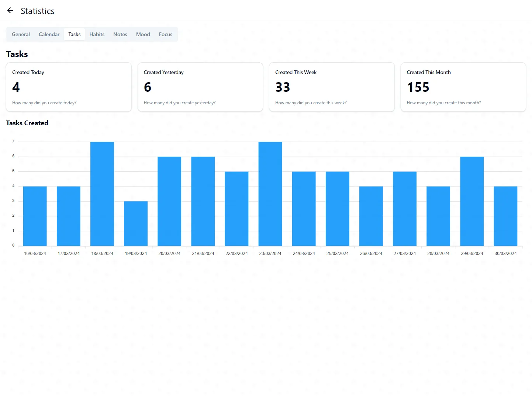The height and width of the screenshot is (398, 532).
Task: Click the back arrow icon
Action: pyautogui.click(x=10, y=11)
